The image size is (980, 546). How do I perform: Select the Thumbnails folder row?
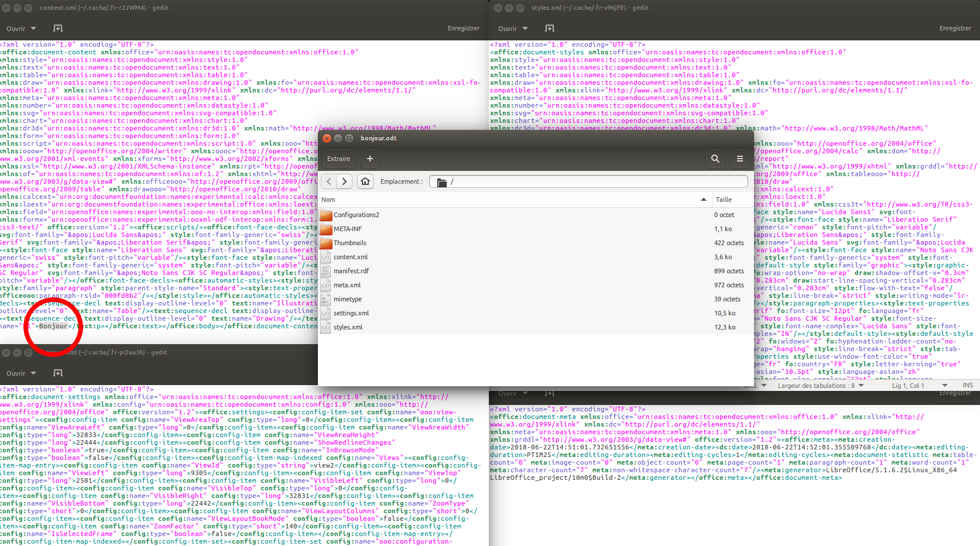click(x=536, y=243)
